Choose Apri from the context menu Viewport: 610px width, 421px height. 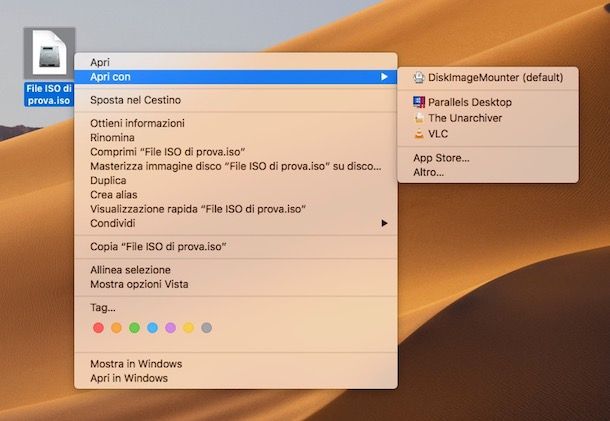tap(236, 62)
